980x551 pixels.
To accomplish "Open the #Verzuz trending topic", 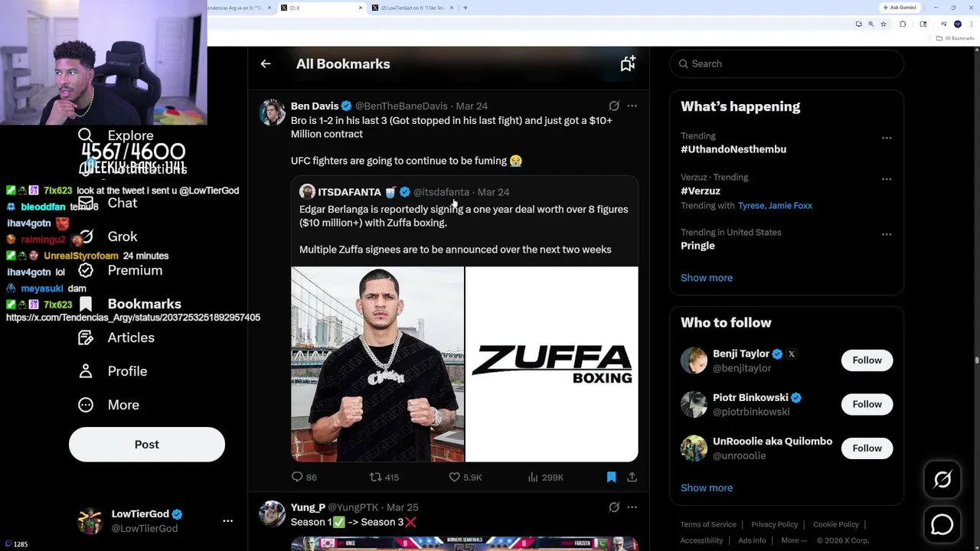I will (x=701, y=191).
